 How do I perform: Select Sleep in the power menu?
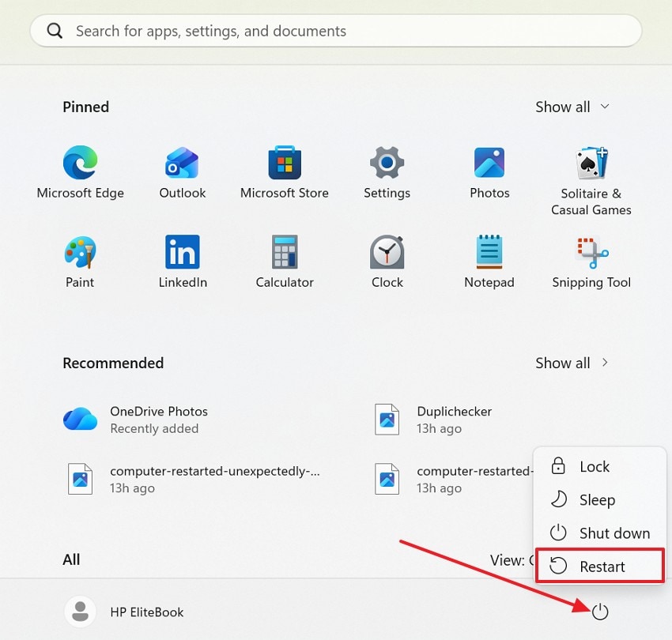[x=600, y=499]
